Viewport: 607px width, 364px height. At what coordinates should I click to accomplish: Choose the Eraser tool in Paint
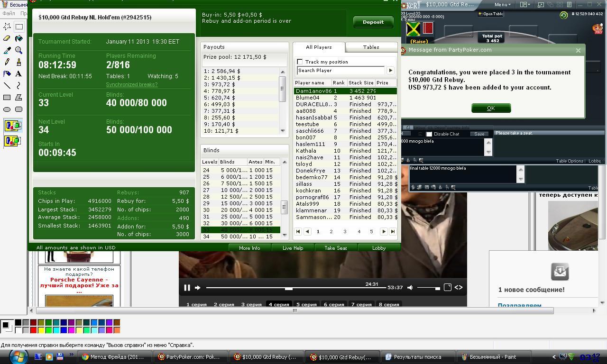click(x=7, y=38)
